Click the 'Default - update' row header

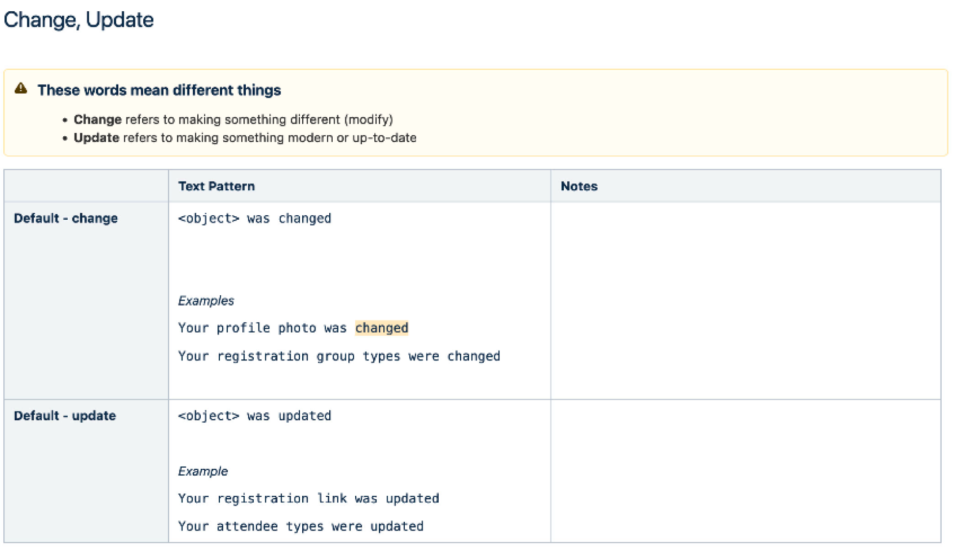point(65,416)
